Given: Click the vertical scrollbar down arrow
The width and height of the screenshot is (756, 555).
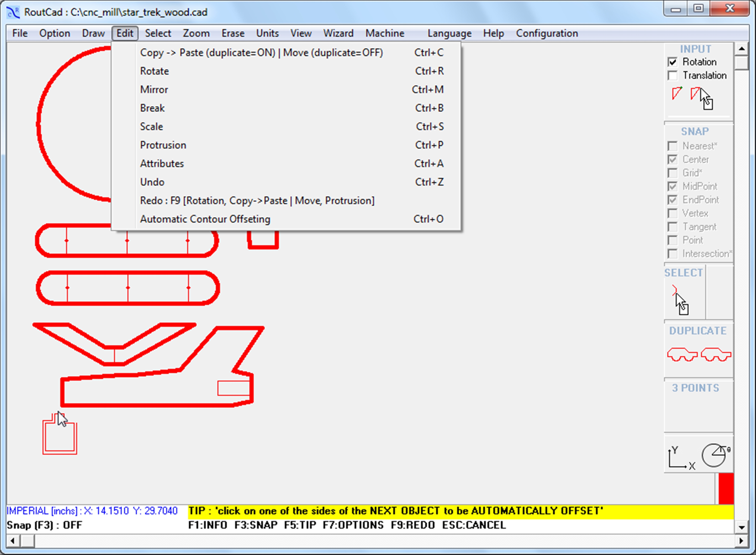Looking at the screenshot, I should pyautogui.click(x=742, y=527).
